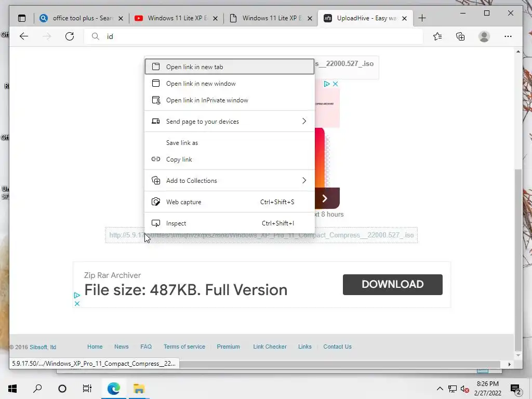Screen dimensions: 532x399
Task: Click the Zip Rar Archiver ad info icon
Action: click(77, 296)
